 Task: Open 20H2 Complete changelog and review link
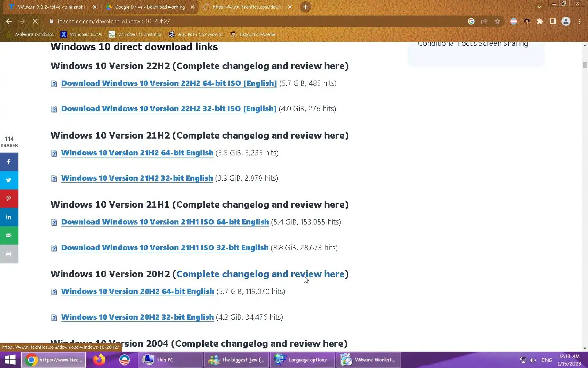point(261,274)
